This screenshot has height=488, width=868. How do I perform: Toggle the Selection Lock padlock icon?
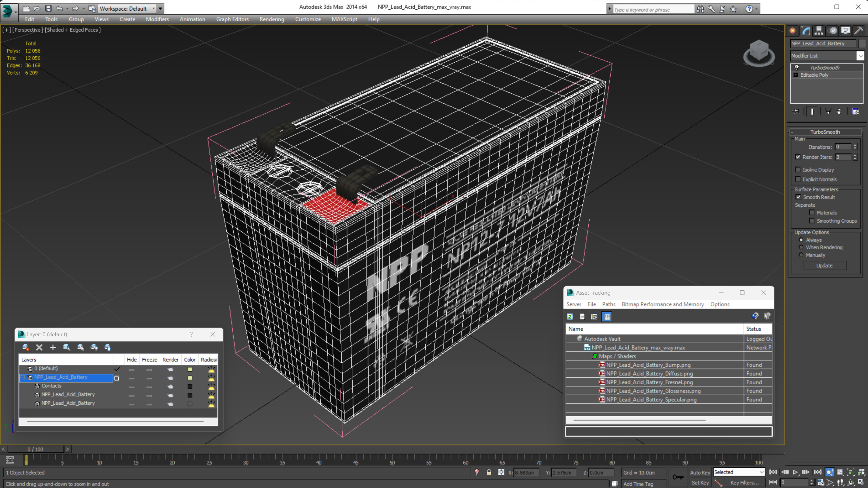point(489,472)
